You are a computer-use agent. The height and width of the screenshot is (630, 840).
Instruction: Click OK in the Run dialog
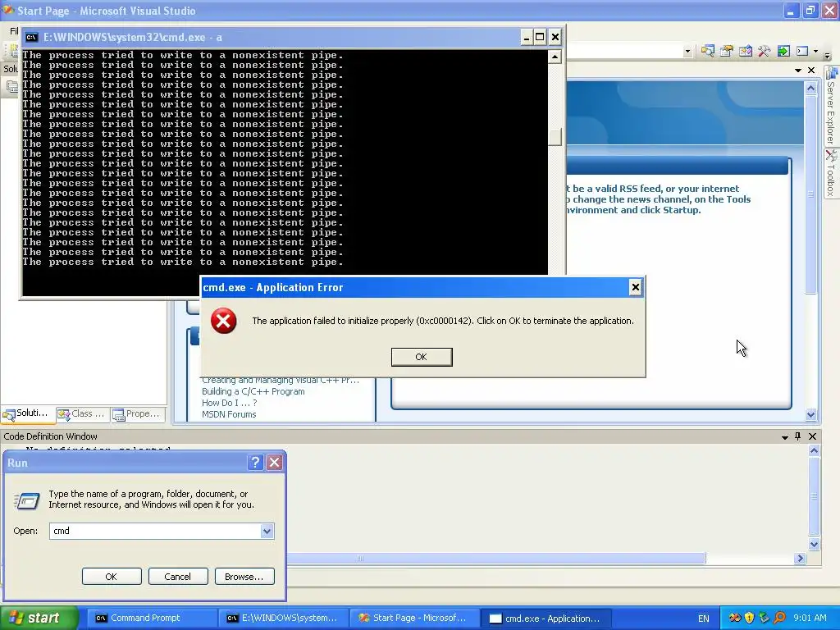click(112, 577)
